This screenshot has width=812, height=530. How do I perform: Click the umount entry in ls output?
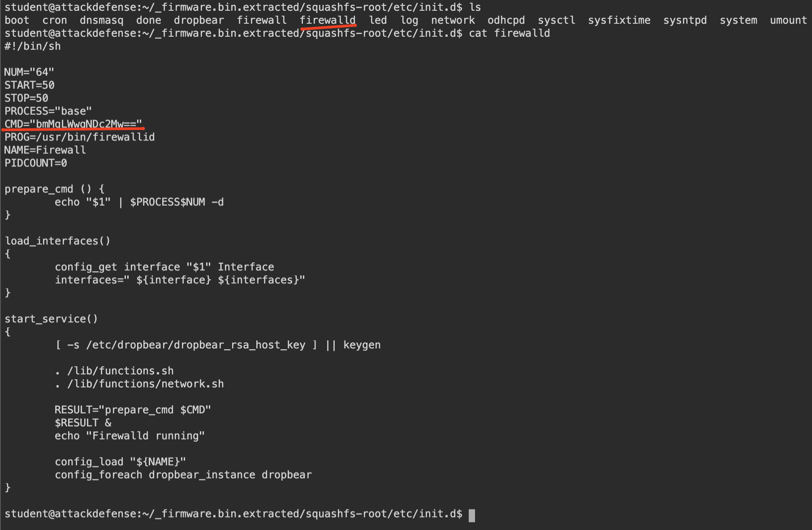point(788,20)
